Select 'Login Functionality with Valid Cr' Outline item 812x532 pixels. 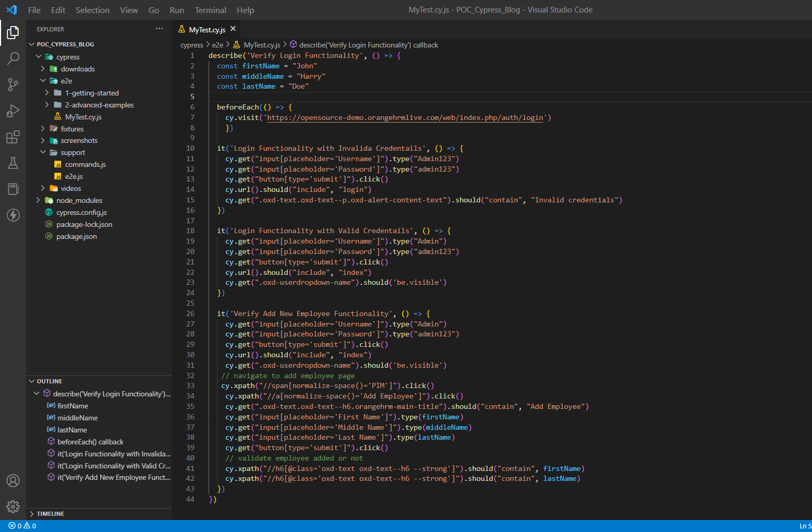(114, 466)
